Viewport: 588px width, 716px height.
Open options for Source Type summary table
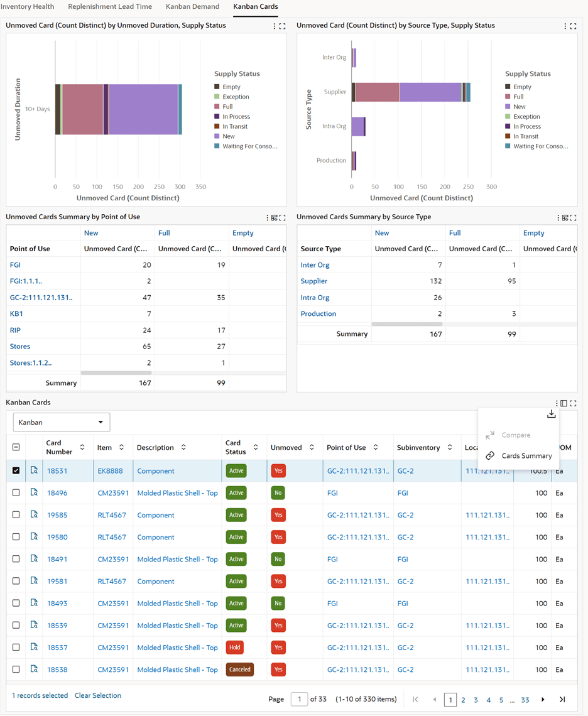(558, 218)
